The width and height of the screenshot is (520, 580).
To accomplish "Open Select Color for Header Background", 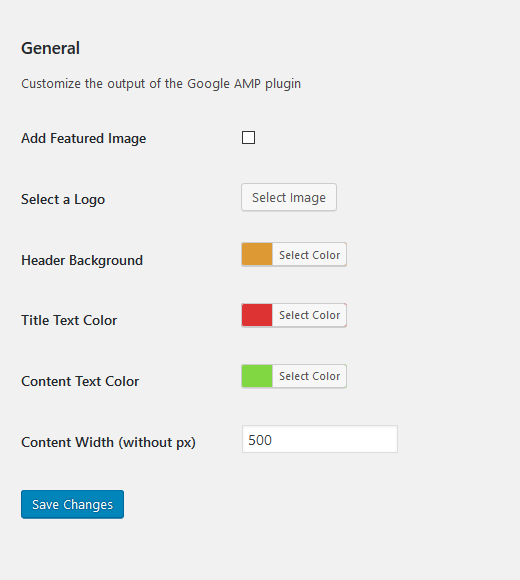I will (x=310, y=254).
